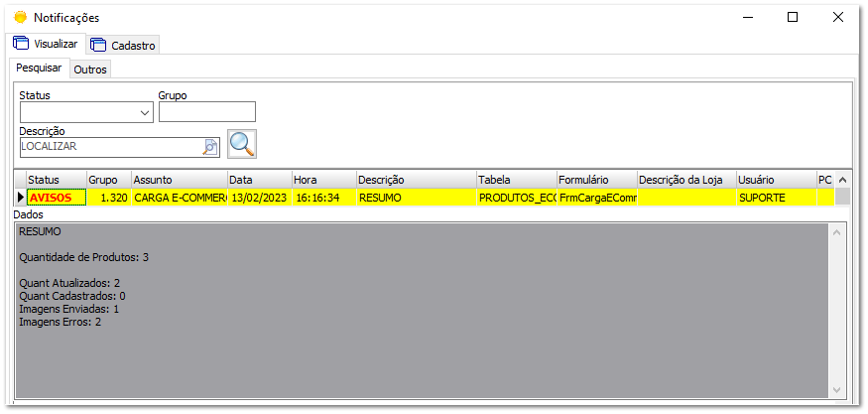Sort by the Grupo column header
The height and width of the screenshot is (414, 868).
(108, 180)
